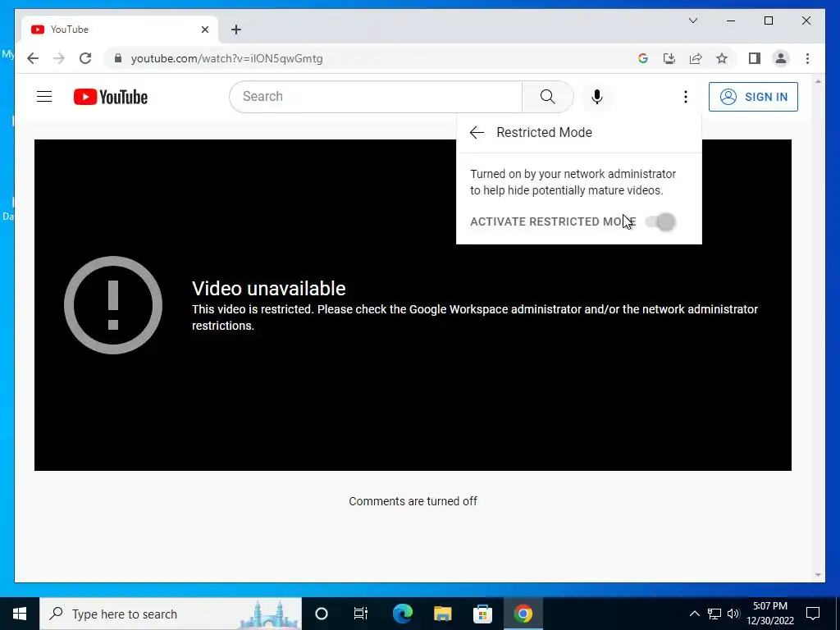The width and height of the screenshot is (840, 630).
Task: Open the volume tray icon
Action: (x=733, y=614)
